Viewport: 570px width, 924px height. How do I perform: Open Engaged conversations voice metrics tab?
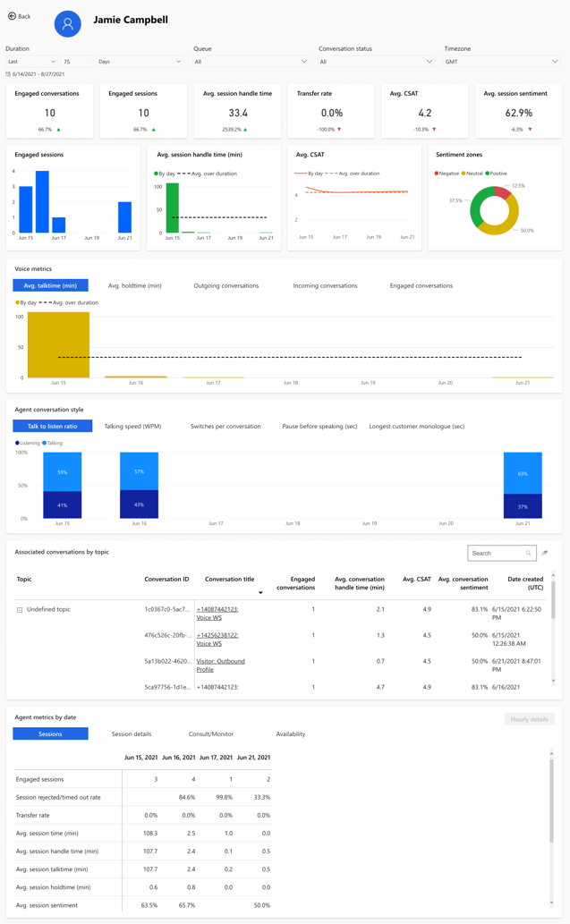tap(421, 285)
